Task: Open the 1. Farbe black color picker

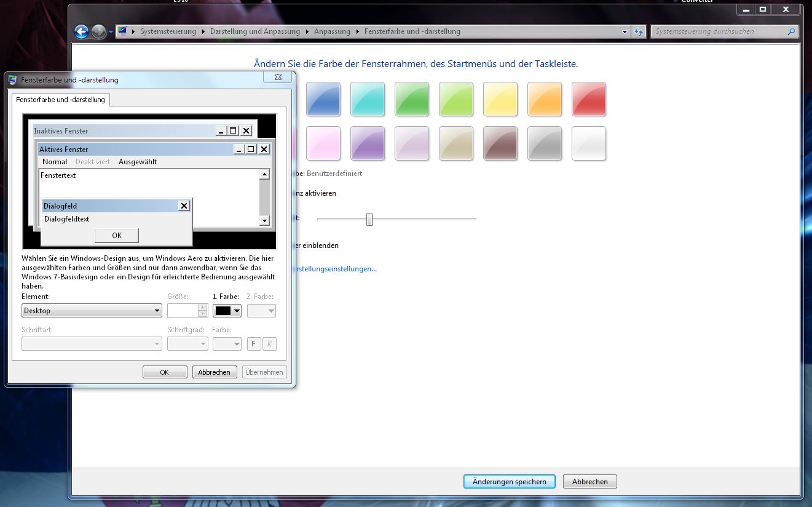Action: tap(227, 311)
